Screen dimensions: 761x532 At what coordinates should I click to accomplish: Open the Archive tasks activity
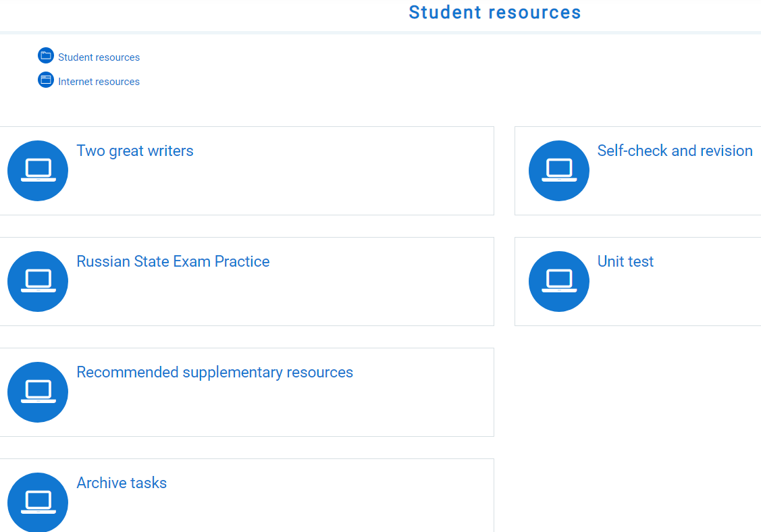tap(121, 483)
